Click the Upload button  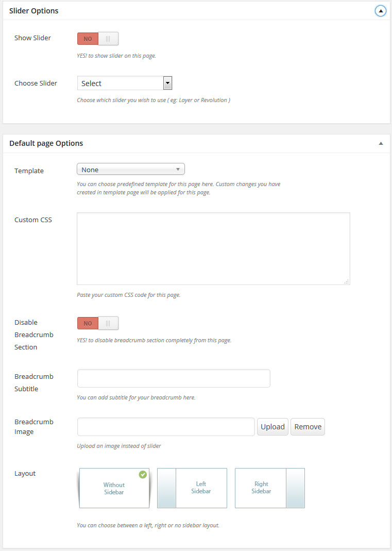click(x=272, y=427)
